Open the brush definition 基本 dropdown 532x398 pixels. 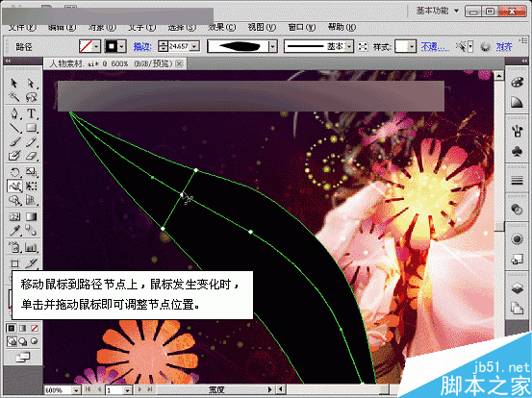click(349, 46)
